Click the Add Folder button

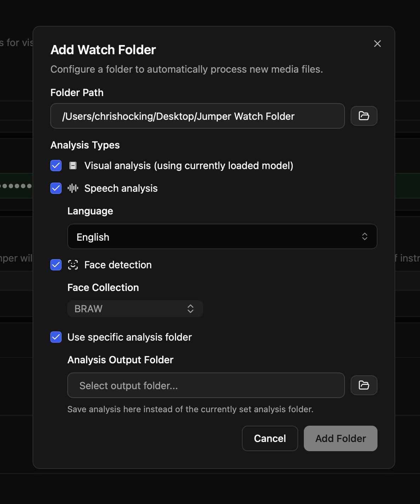(x=340, y=438)
